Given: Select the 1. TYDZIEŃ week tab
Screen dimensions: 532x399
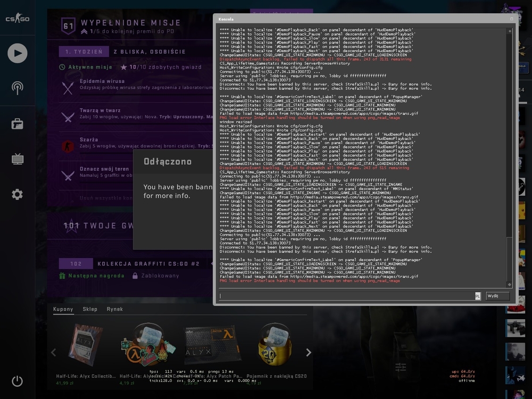Looking at the screenshot, I should (84, 52).
